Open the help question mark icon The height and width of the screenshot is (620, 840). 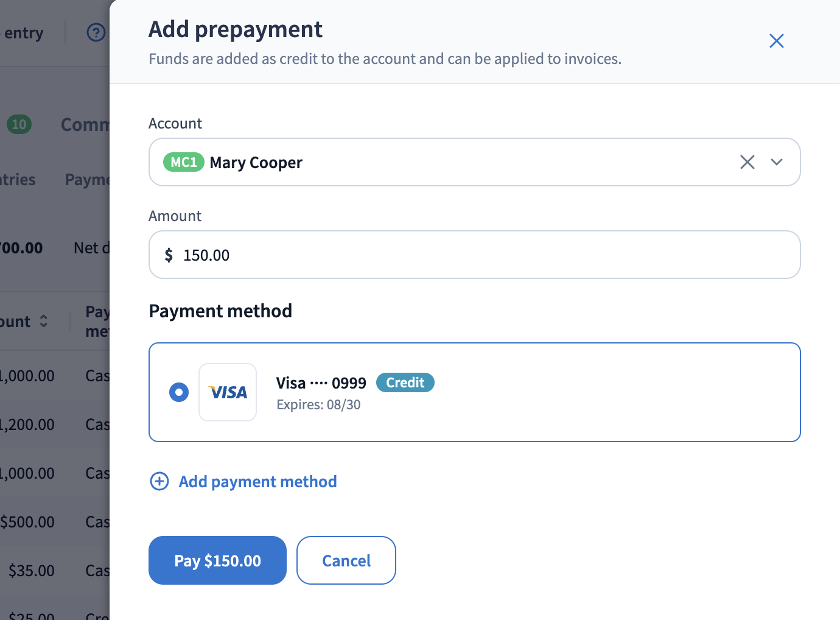(96, 32)
